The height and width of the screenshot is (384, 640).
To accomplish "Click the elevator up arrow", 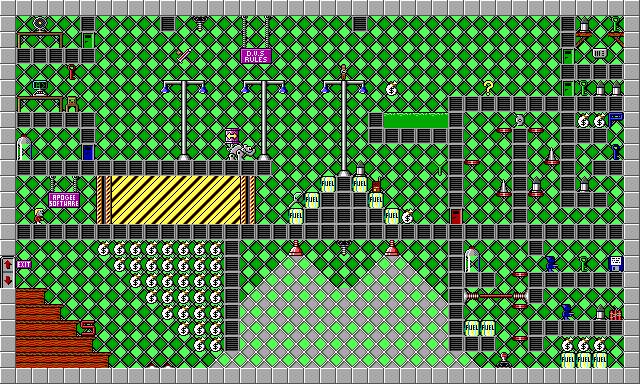I will tap(8, 264).
